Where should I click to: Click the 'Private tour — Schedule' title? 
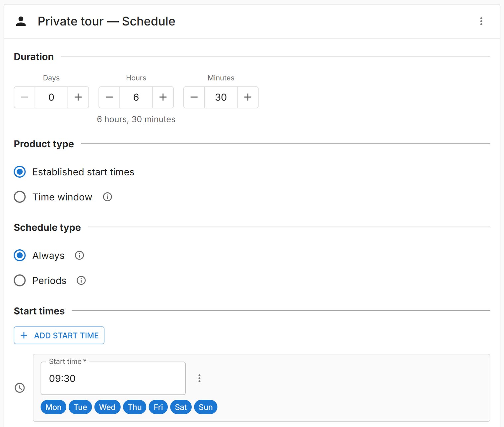pos(106,22)
